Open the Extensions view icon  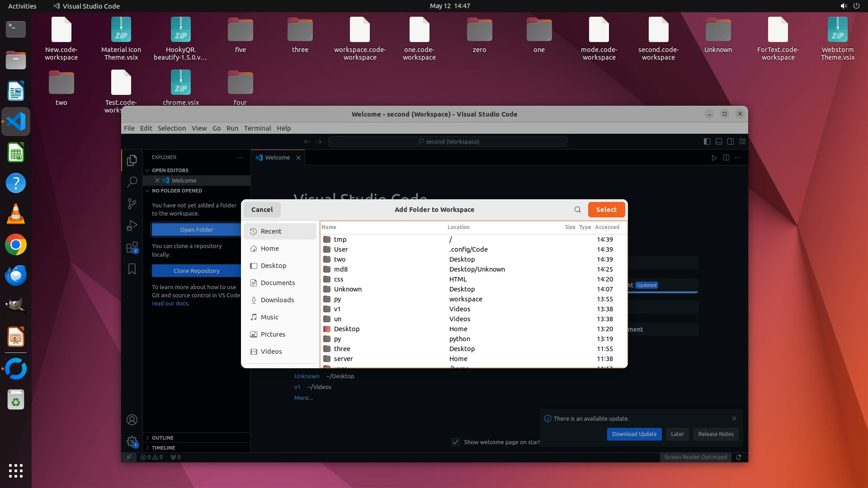pos(132,248)
